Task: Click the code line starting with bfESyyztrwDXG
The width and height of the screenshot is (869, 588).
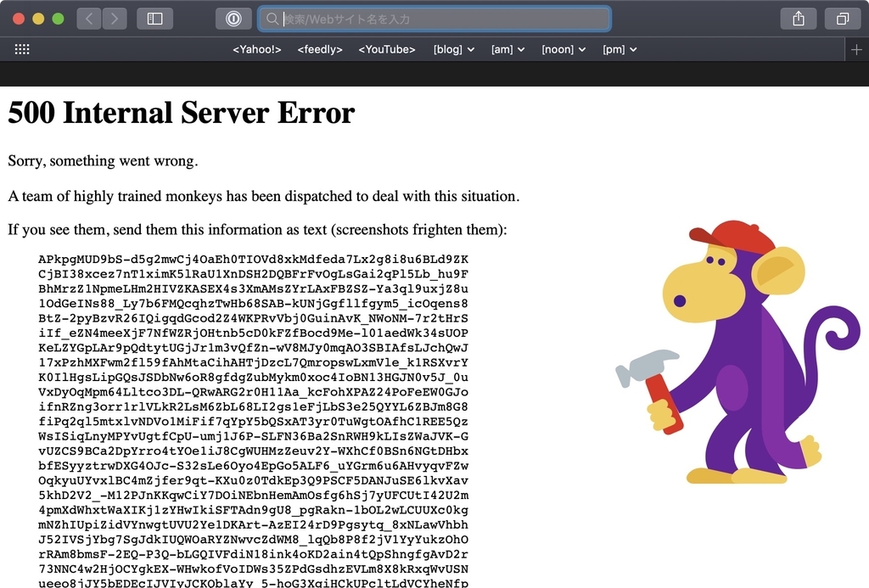Action: coord(253,466)
